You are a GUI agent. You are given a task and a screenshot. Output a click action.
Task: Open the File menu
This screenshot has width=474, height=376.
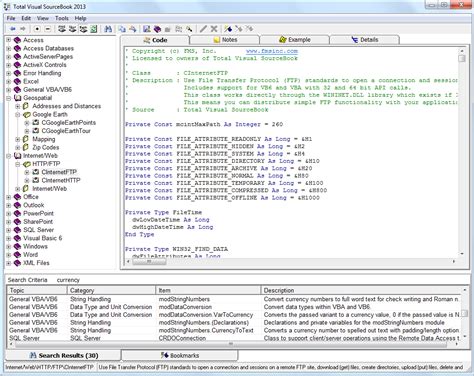(x=11, y=18)
